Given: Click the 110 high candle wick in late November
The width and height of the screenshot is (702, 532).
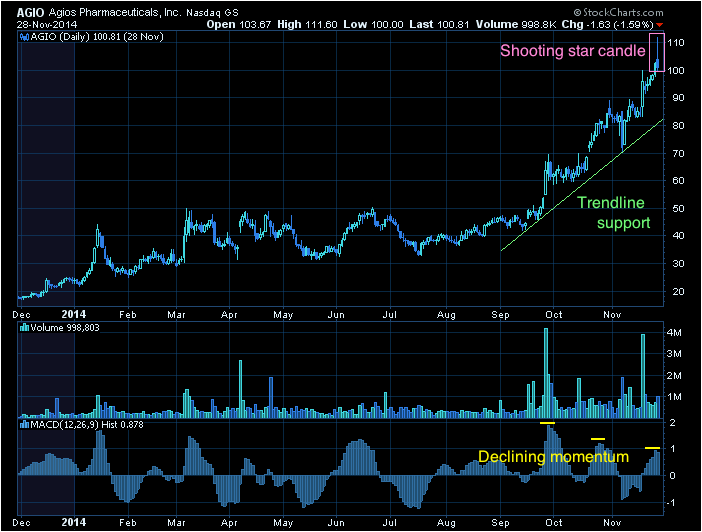Looking at the screenshot, I should (x=657, y=48).
